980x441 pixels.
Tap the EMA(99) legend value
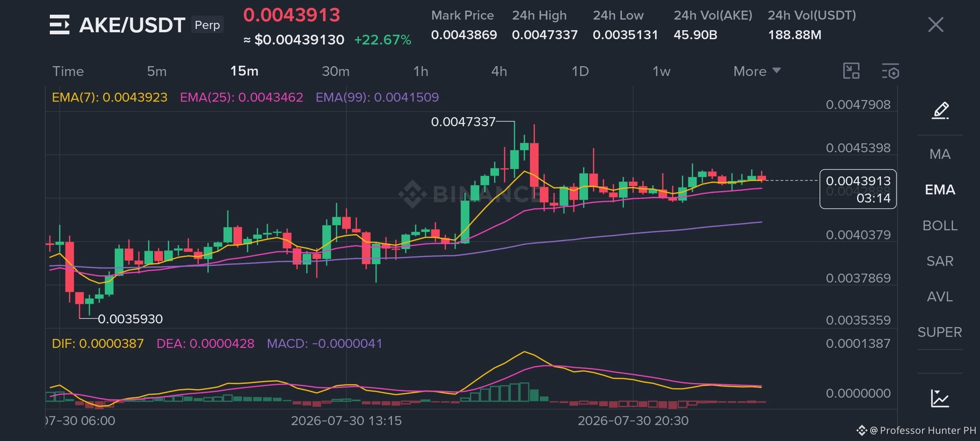click(377, 97)
